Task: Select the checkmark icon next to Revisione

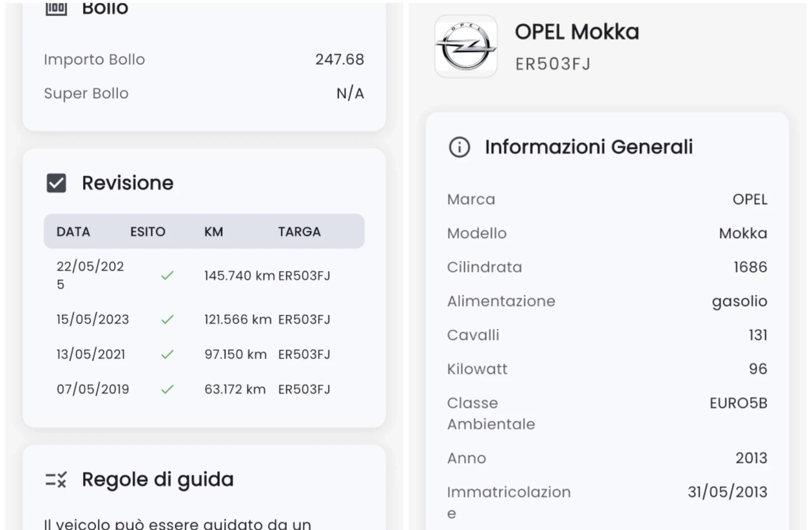Action: (56, 183)
